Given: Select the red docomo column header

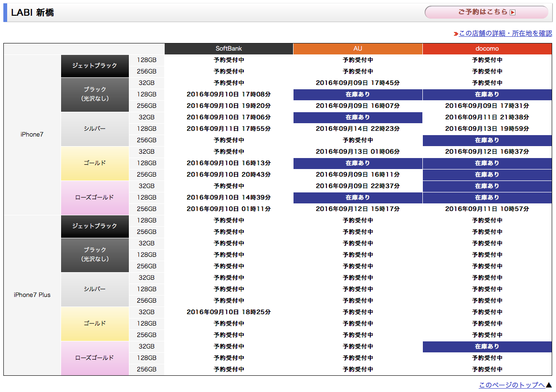Looking at the screenshot, I should 487,49.
